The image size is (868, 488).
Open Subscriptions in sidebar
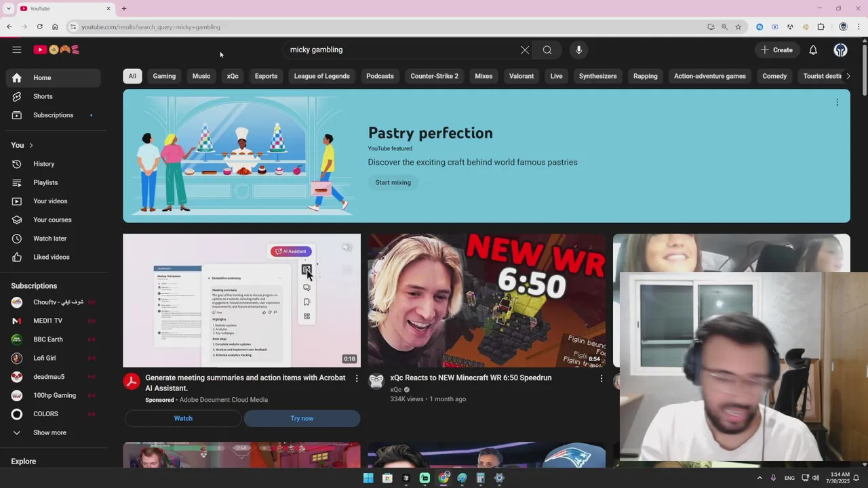click(x=54, y=115)
